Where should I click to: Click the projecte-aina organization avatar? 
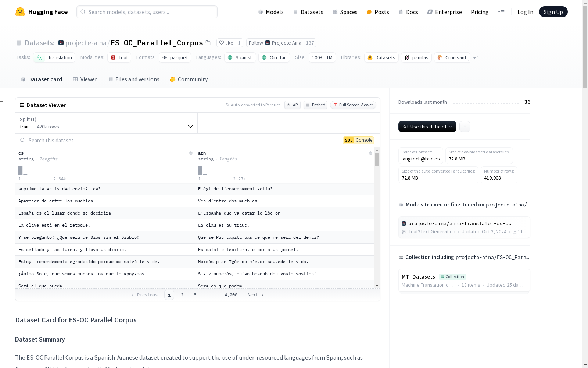click(61, 43)
